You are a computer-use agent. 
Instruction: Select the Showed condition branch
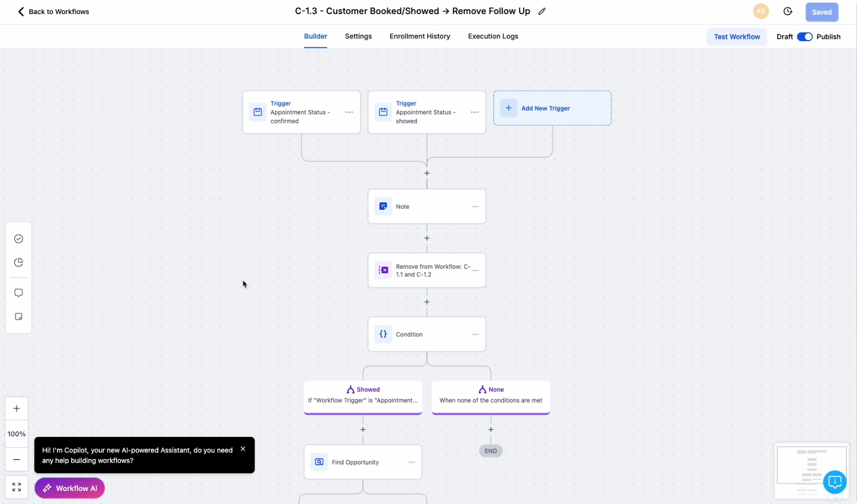tap(363, 397)
